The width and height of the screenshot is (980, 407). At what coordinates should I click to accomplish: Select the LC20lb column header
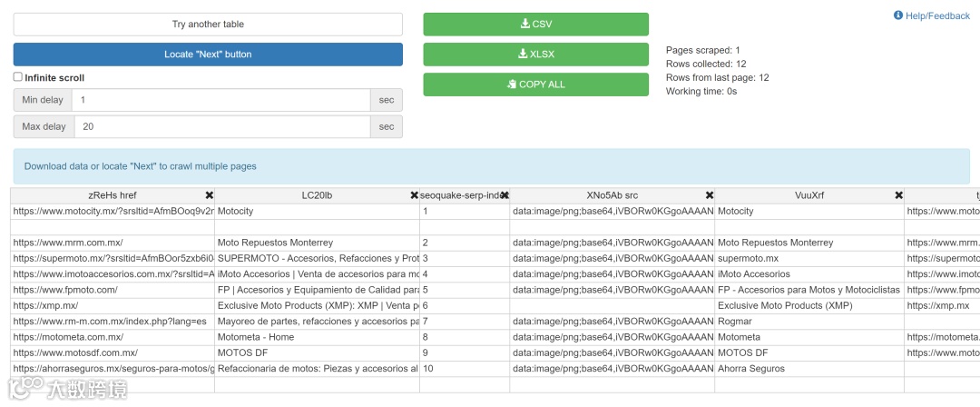point(317,195)
